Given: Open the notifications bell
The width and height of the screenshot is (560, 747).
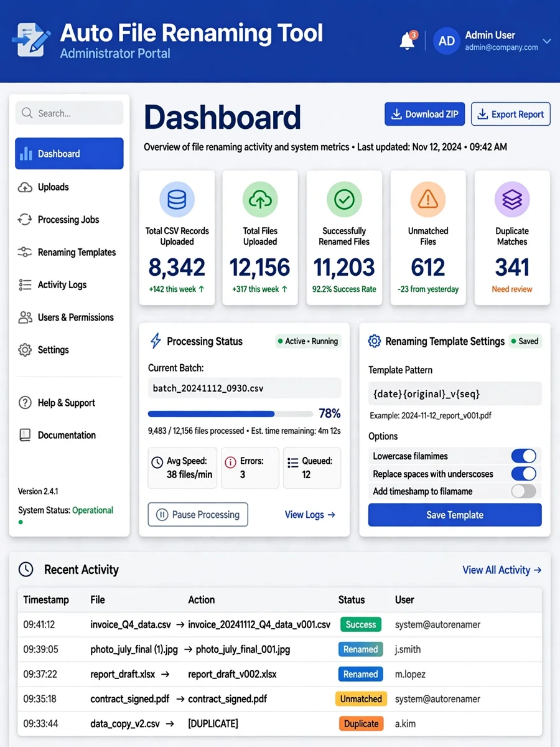Looking at the screenshot, I should [408, 41].
